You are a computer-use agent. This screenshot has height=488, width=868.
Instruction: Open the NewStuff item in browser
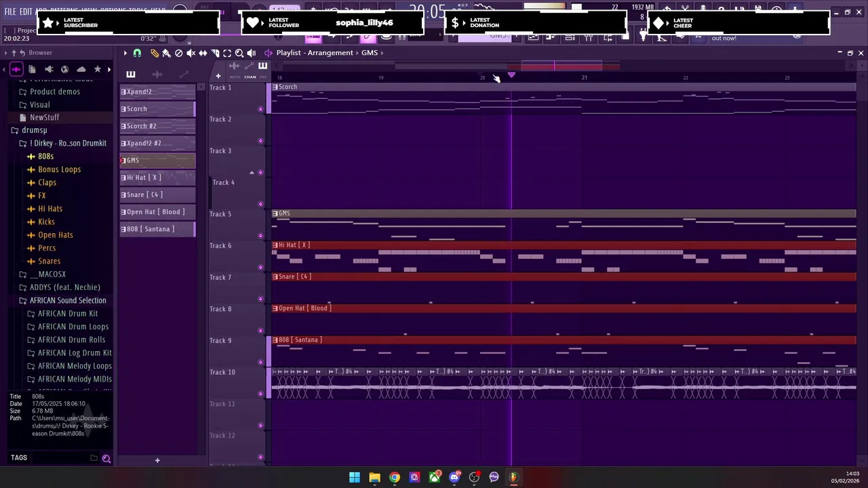point(44,117)
